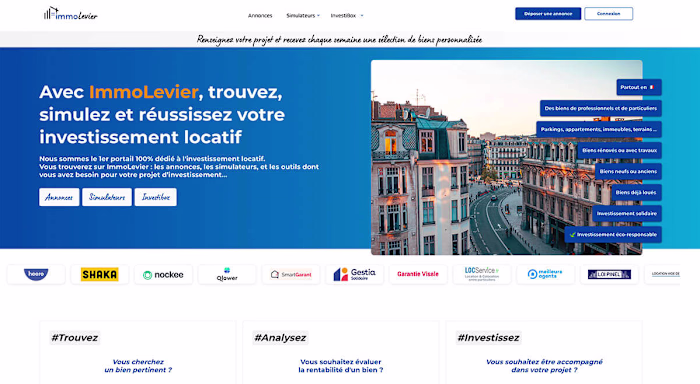The image size is (700, 384).
Task: Click the #Investissez card heading
Action: (x=488, y=338)
